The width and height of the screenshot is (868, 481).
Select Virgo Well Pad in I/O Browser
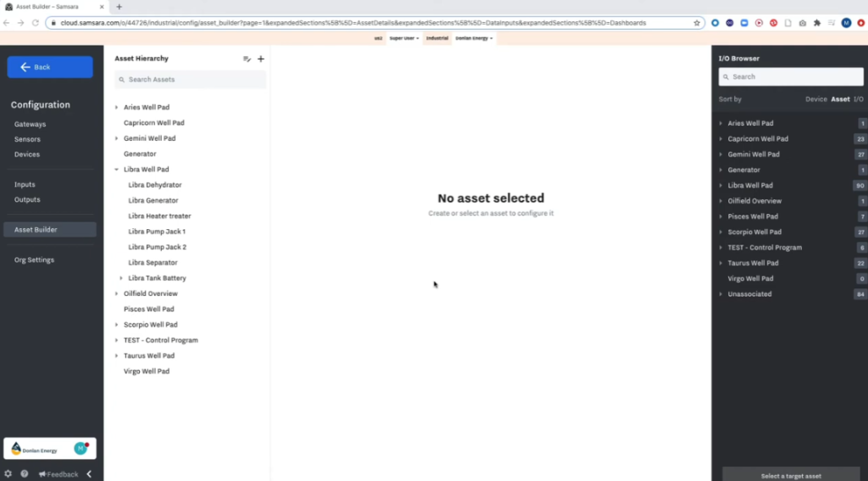pos(751,278)
